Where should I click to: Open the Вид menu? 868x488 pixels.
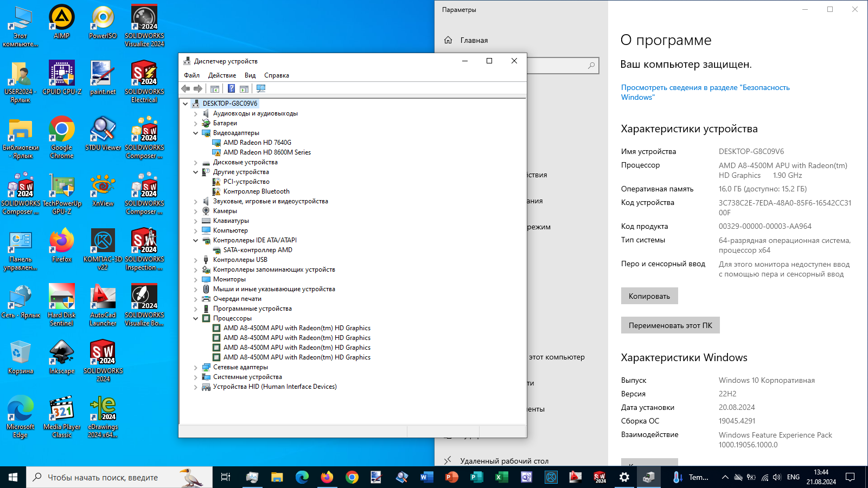tap(250, 75)
